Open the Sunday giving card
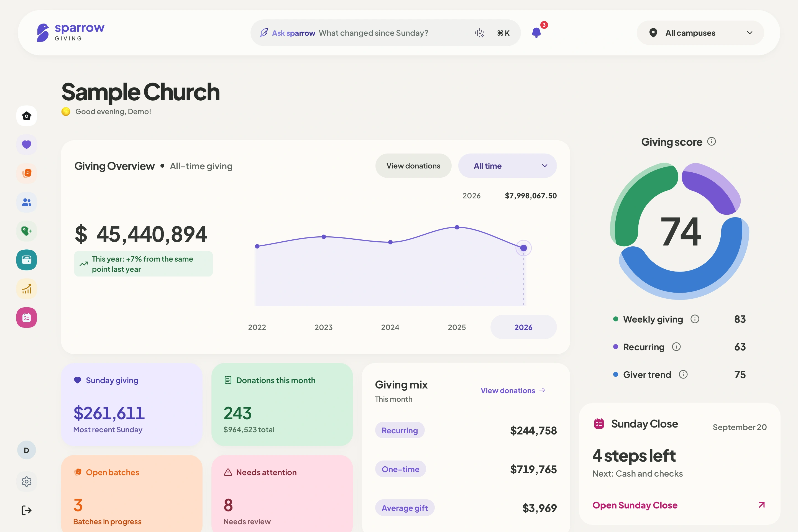The width and height of the screenshot is (798, 532). (132, 405)
